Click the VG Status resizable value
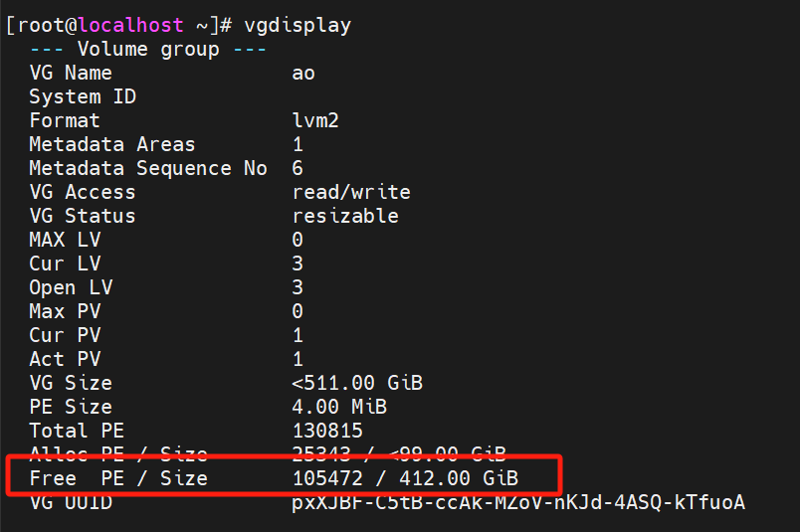 click(345, 216)
